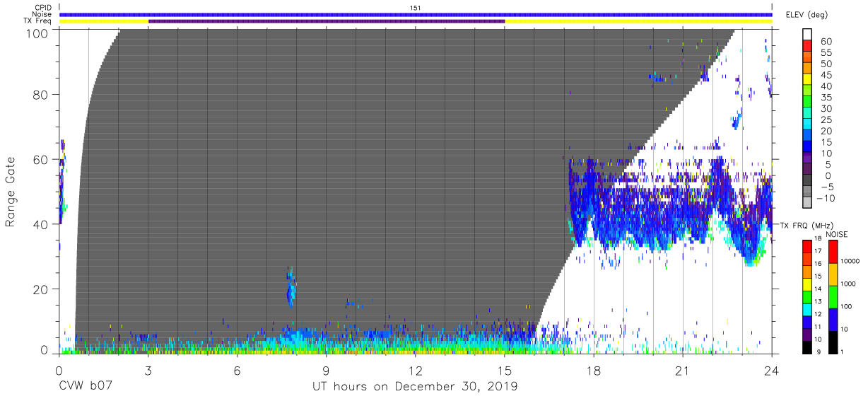The image size is (868, 401).
Task: Click the 21 tick on UT hours axis
Action: click(683, 370)
